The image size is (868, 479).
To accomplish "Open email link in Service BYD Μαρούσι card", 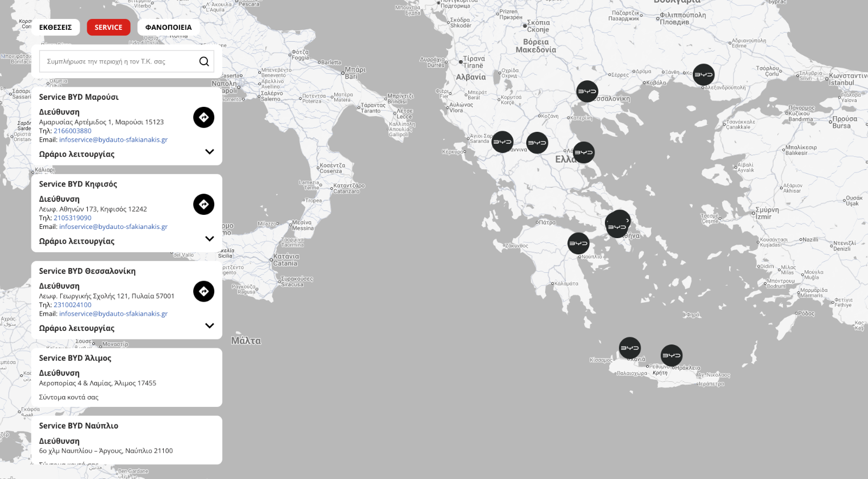I will click(113, 139).
